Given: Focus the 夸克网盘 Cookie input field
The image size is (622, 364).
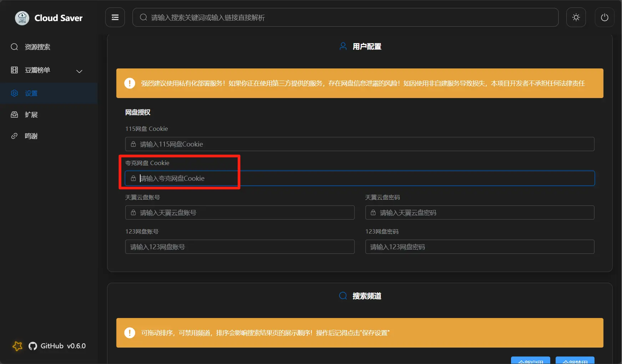Looking at the screenshot, I should [x=357, y=178].
